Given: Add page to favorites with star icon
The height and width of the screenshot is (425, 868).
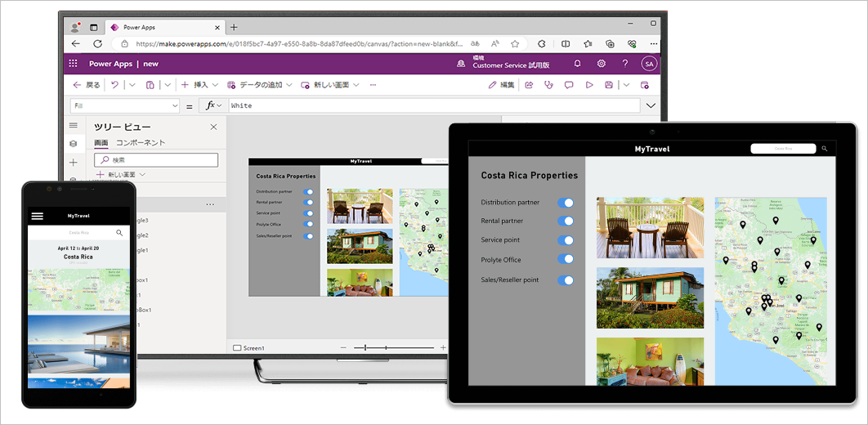Looking at the screenshot, I should pyautogui.click(x=515, y=43).
